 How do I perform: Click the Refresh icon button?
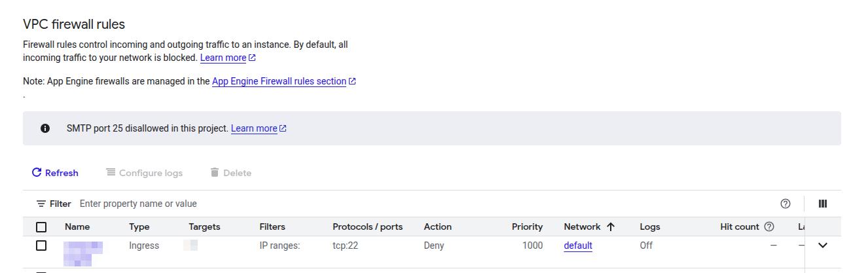point(37,173)
